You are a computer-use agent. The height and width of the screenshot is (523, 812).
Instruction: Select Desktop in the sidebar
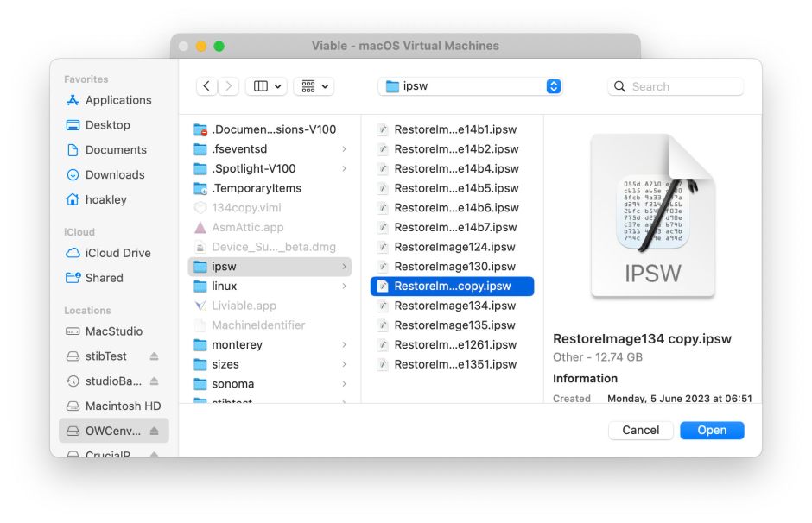pos(107,125)
